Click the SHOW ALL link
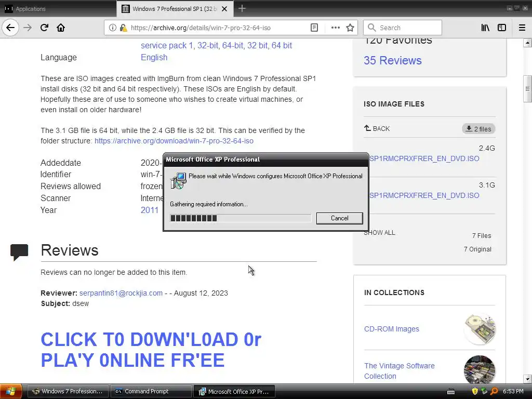Viewport: 532px width, 399px height. point(379,233)
